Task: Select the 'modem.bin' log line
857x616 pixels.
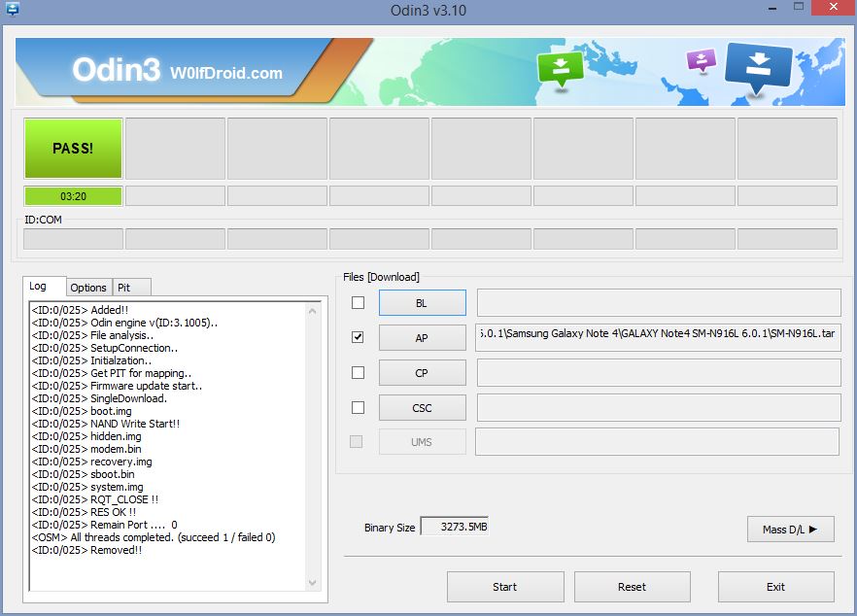Action: pos(86,448)
